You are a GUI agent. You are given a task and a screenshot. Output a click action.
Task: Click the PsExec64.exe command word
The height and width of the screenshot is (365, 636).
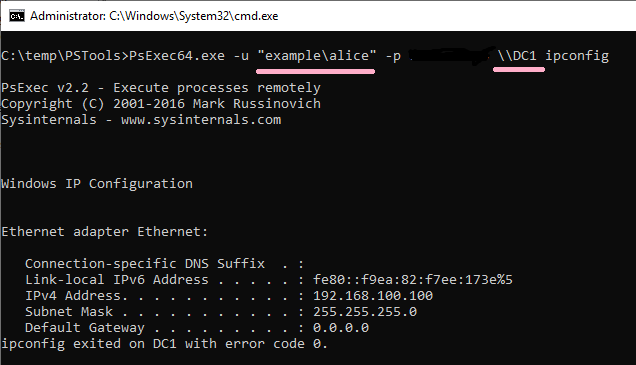(x=177, y=55)
